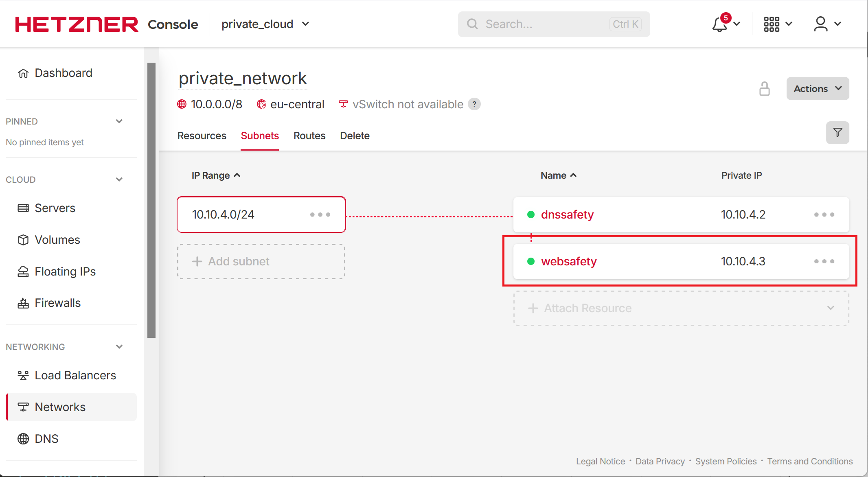
Task: Sort by IP Range column
Action: coord(216,175)
